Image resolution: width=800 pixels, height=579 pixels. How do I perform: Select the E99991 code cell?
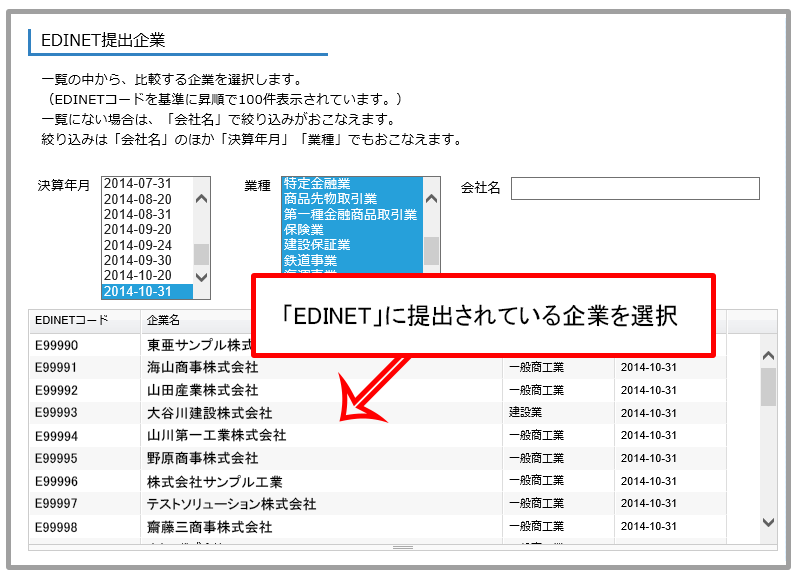(57, 368)
